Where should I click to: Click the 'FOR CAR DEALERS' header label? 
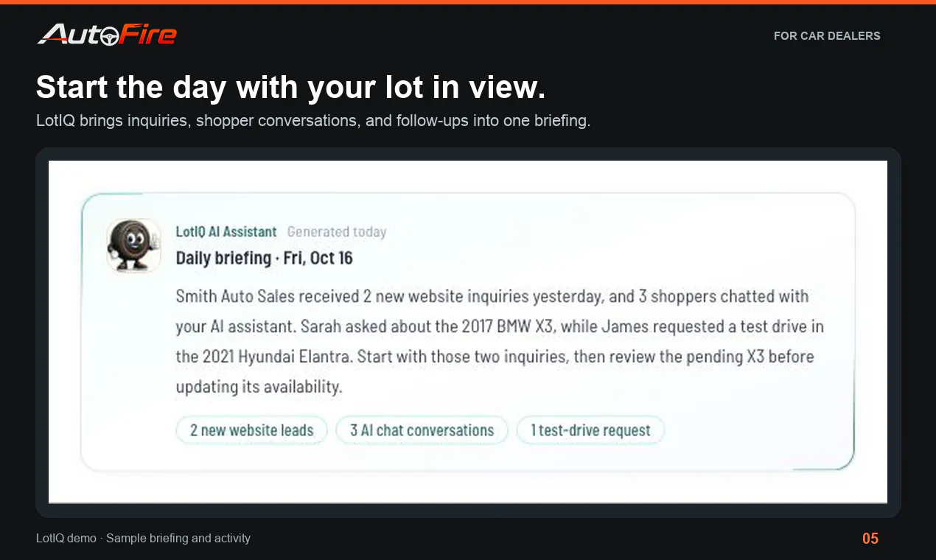pyautogui.click(x=827, y=35)
